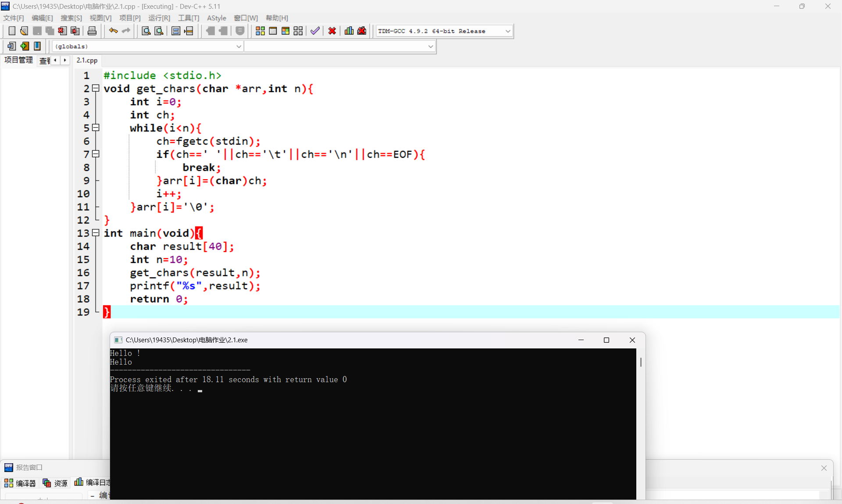Collapse the main function fold marker
Screen dimensions: 842x504
(x=96, y=233)
